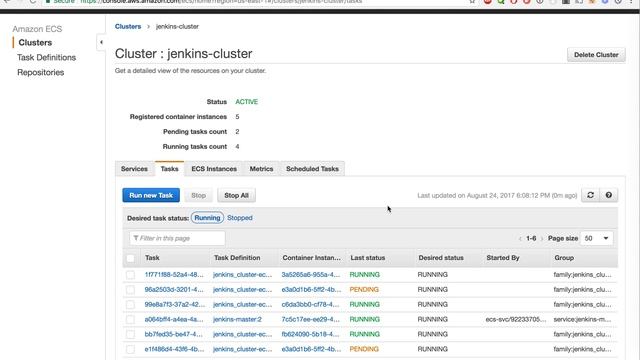Image resolution: width=640 pixels, height=360 pixels.
Task: Check the jenkins-master:2 task row
Action: [130, 320]
